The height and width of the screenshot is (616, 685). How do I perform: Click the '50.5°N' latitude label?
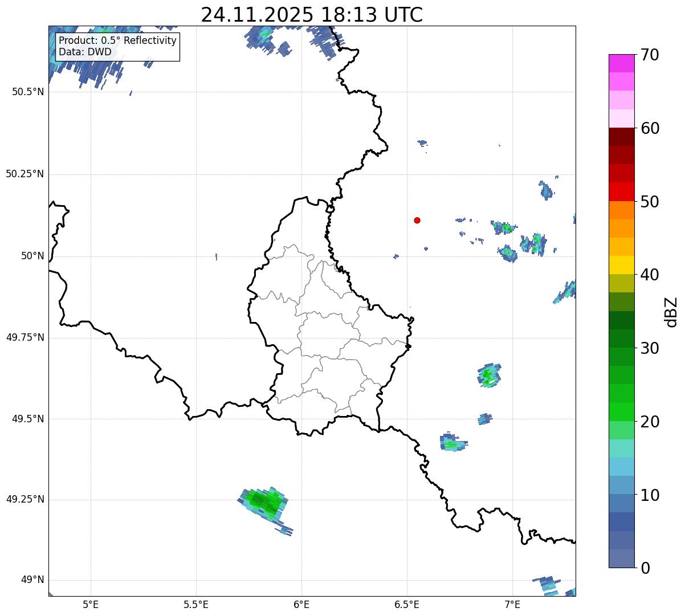[28, 92]
